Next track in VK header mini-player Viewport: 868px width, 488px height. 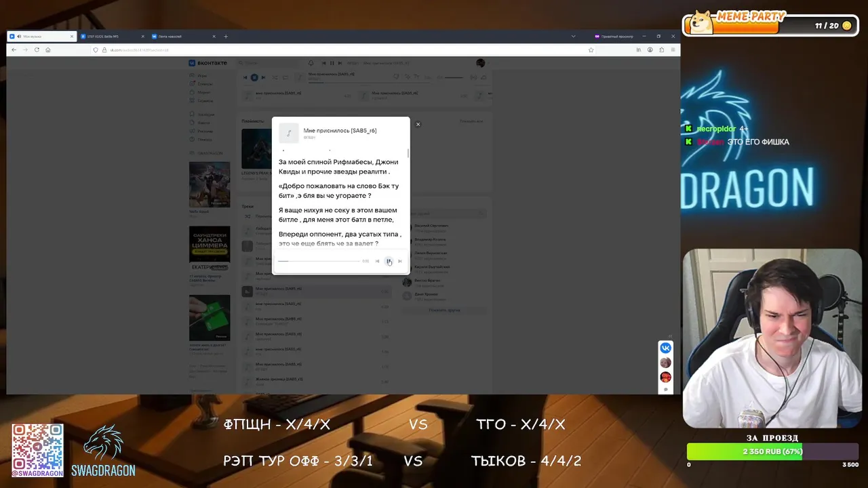point(340,63)
